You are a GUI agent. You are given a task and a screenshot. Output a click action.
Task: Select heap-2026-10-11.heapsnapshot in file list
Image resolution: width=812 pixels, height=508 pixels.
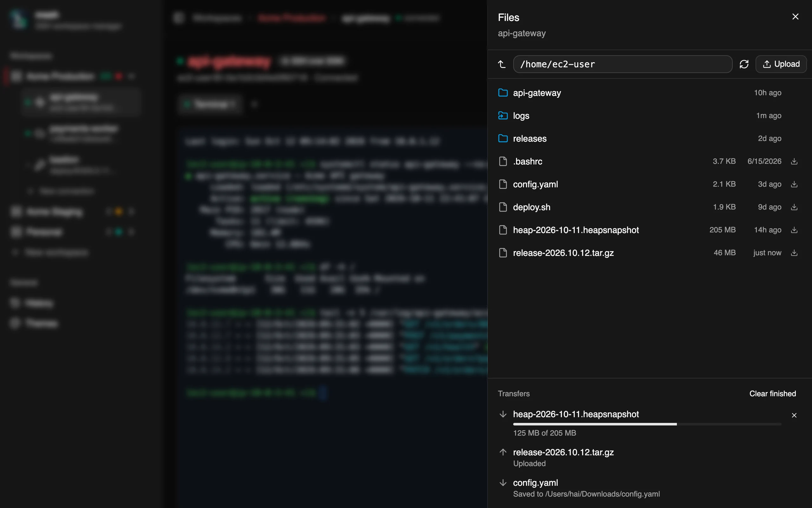[649, 230]
